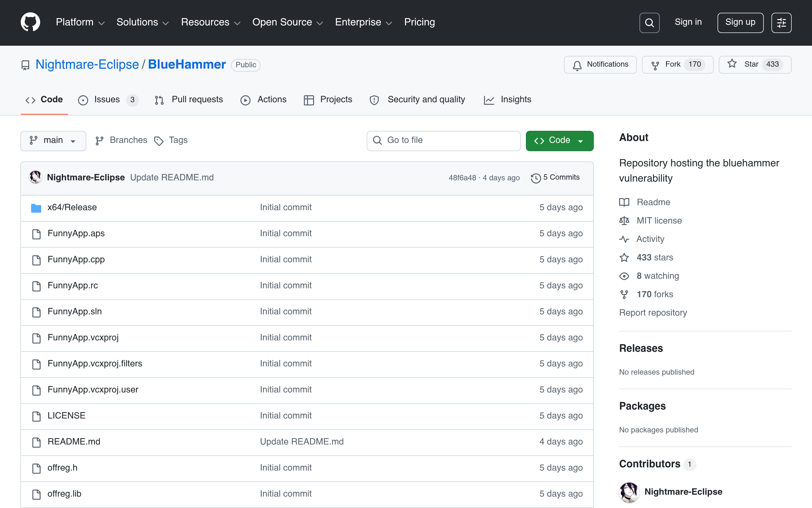View the 5 Commits history link
812x508 pixels.
(555, 177)
